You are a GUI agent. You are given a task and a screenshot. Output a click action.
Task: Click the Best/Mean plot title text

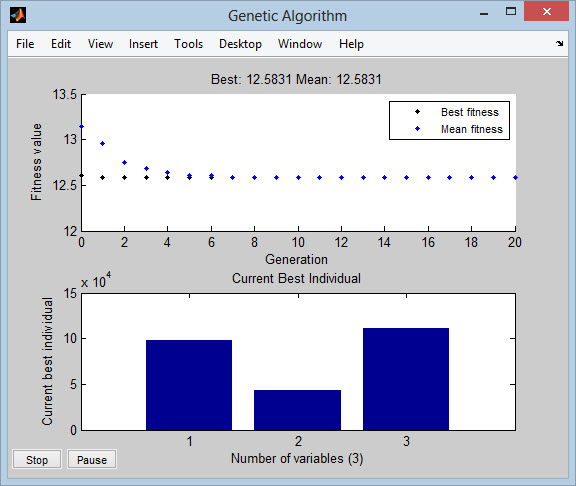tap(296, 79)
